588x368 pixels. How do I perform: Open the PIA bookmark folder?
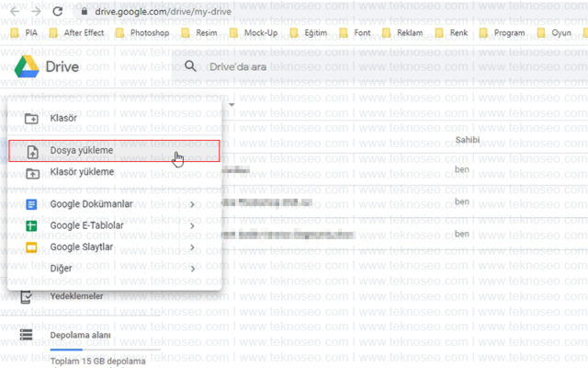[24, 33]
